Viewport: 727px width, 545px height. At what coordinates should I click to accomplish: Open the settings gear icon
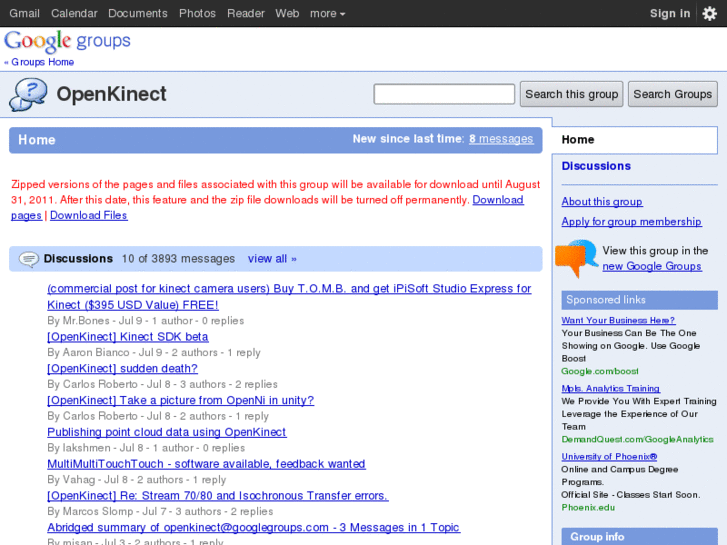tap(709, 13)
